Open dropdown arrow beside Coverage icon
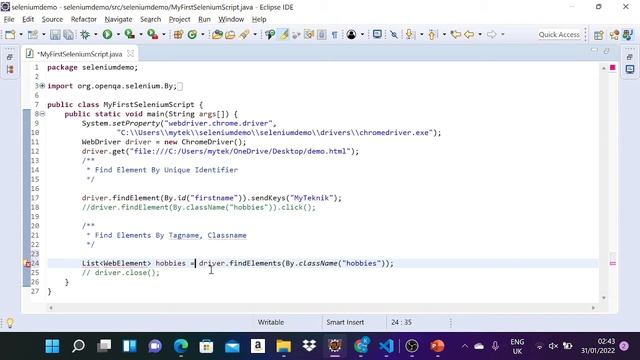Viewport: 640px width, 360px height. click(x=141, y=35)
